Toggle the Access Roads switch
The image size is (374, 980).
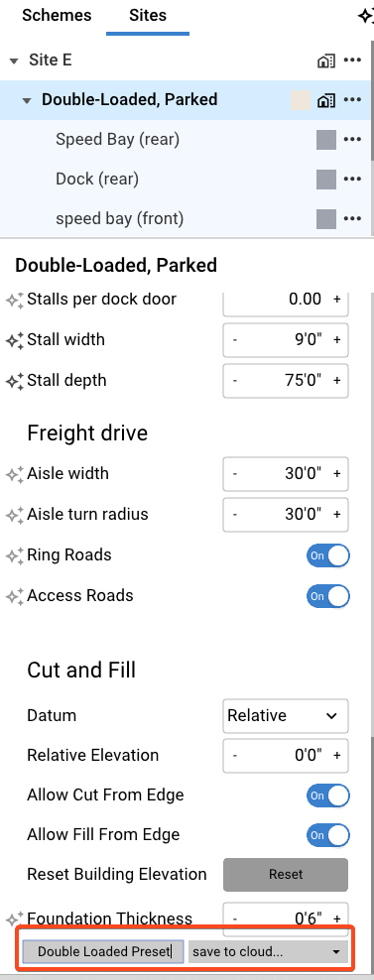327,596
